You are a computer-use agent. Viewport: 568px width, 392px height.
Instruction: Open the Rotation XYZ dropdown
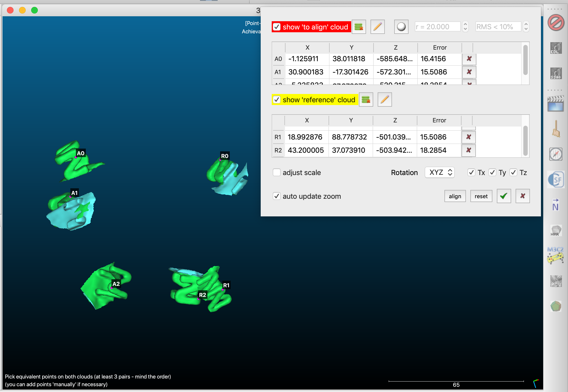coord(440,173)
